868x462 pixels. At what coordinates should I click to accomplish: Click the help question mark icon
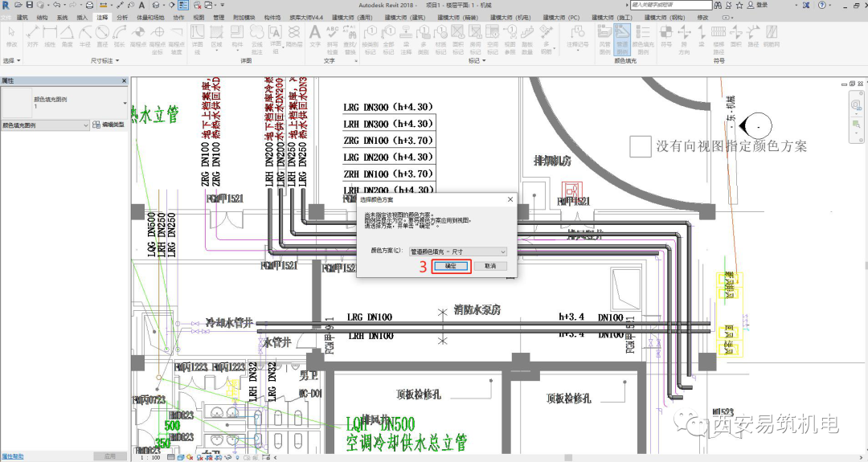pos(821,5)
